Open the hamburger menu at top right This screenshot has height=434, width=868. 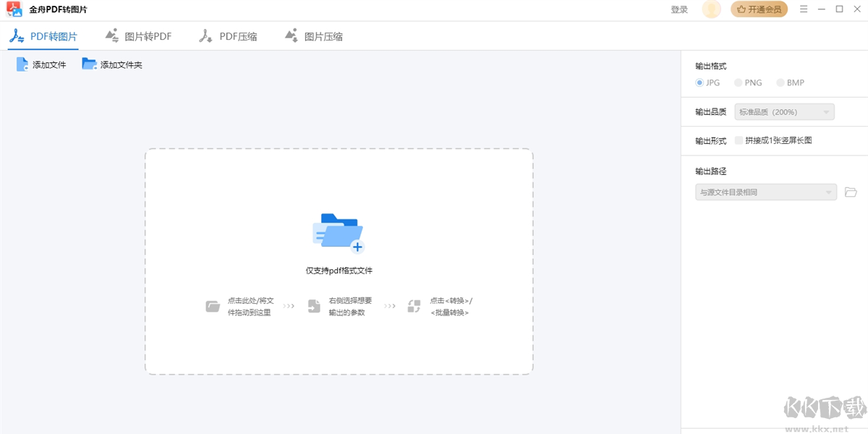[x=804, y=10]
